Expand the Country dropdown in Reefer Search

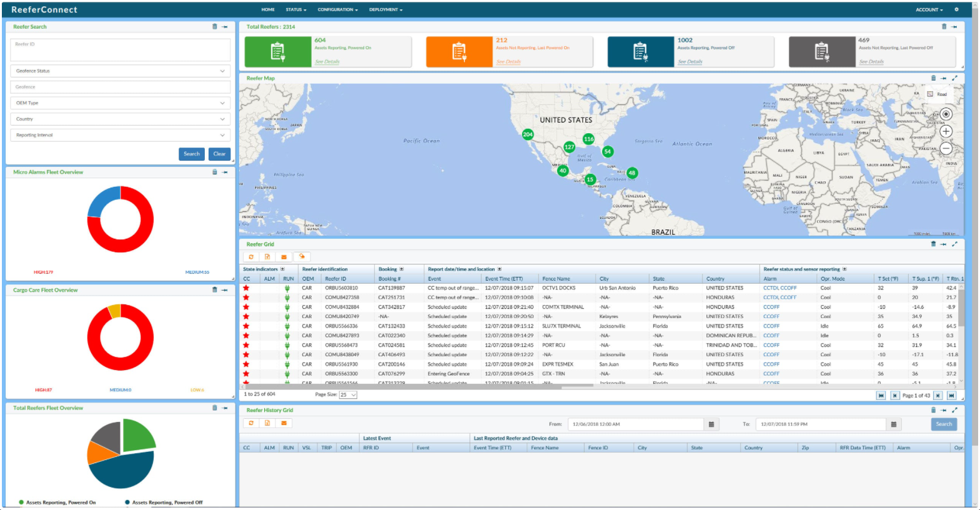(x=120, y=119)
